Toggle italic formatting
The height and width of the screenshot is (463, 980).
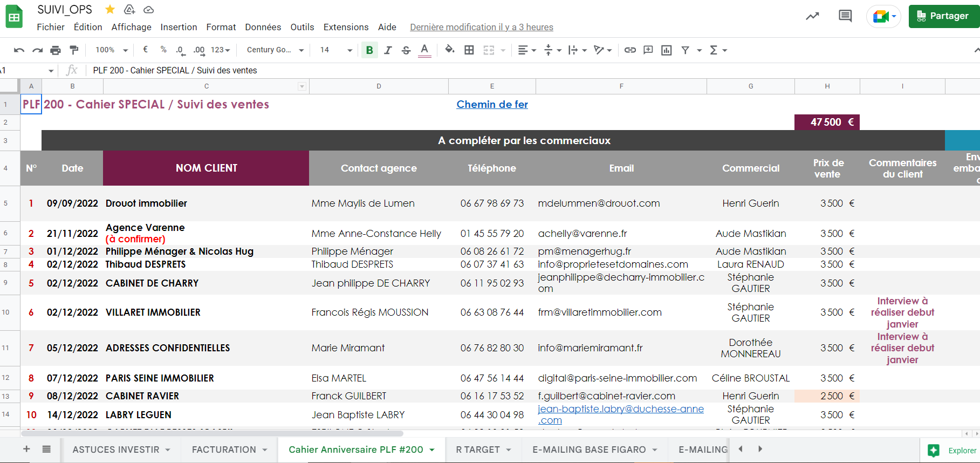tap(388, 50)
